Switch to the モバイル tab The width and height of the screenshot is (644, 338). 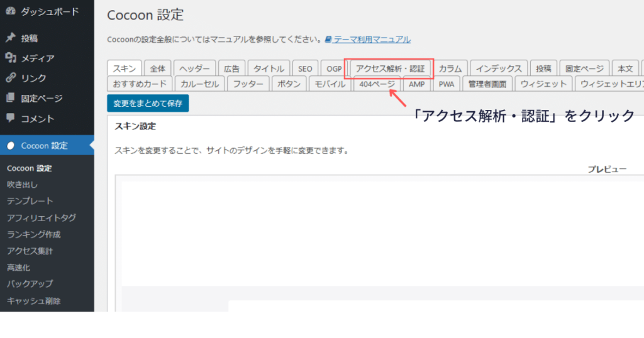click(330, 84)
